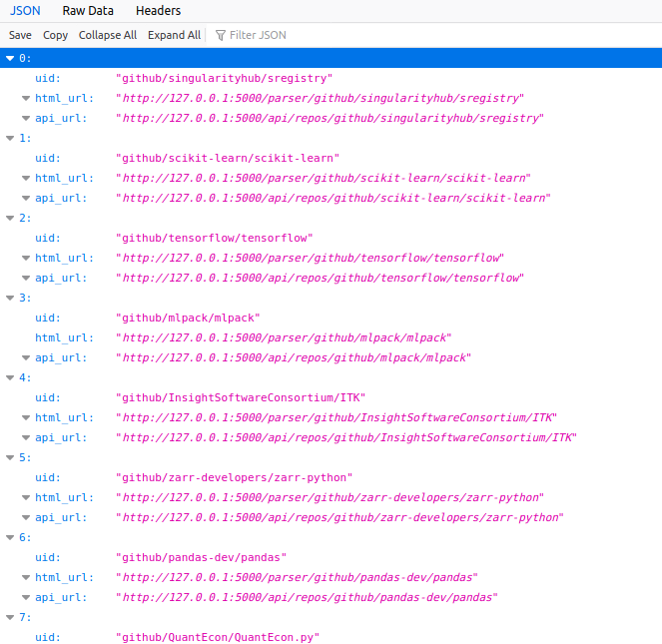Open the api/repos link for zarr-developers/zarr-python
The image size is (662, 644).
pos(339,517)
